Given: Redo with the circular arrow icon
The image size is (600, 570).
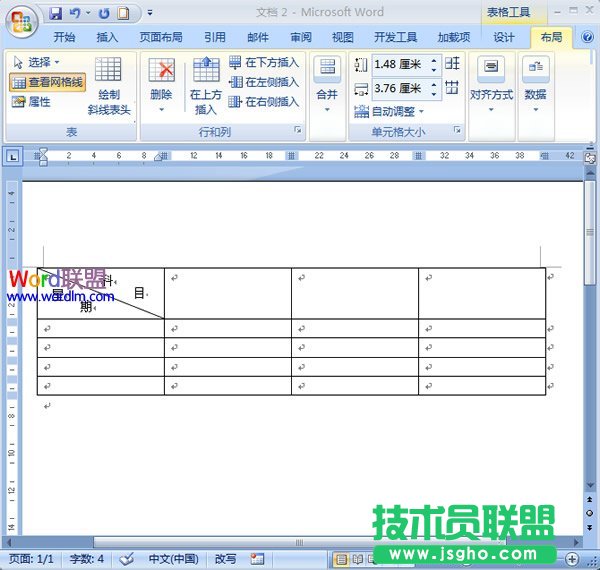Looking at the screenshot, I should (x=104, y=13).
